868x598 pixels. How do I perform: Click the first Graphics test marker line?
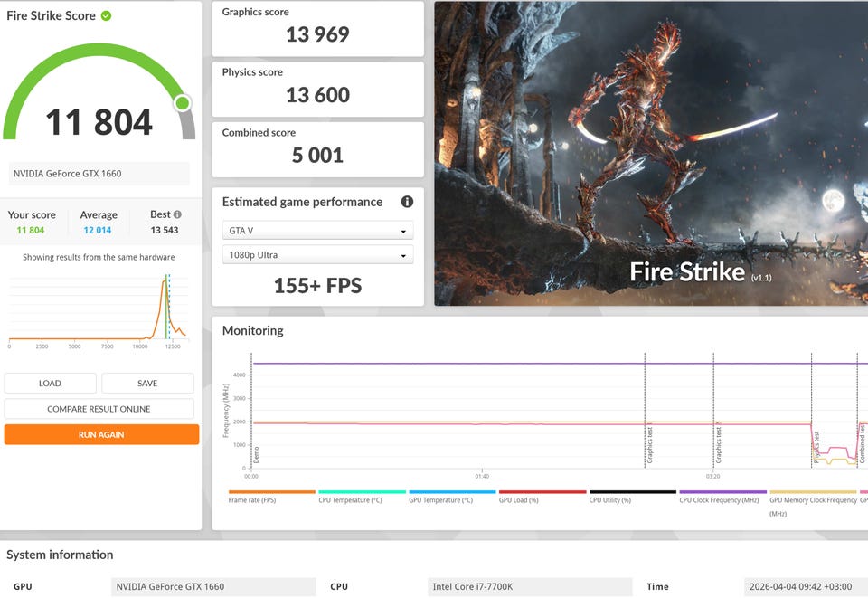pos(645,410)
